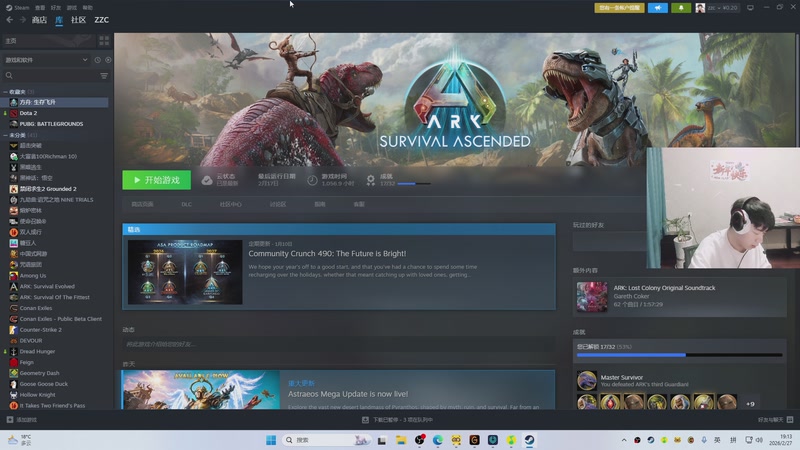Select Among Us in the list
800x450 pixels.
(33, 276)
